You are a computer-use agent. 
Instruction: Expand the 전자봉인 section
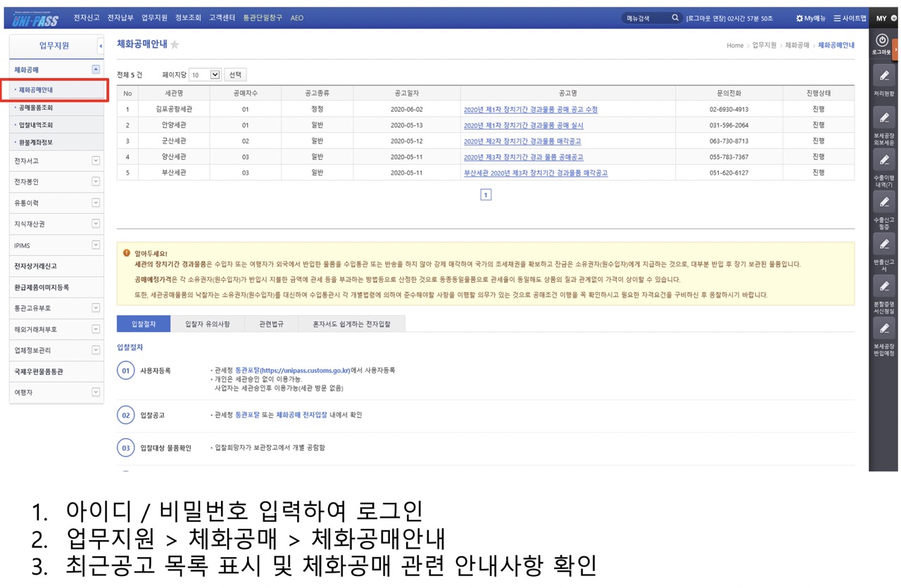[x=96, y=182]
